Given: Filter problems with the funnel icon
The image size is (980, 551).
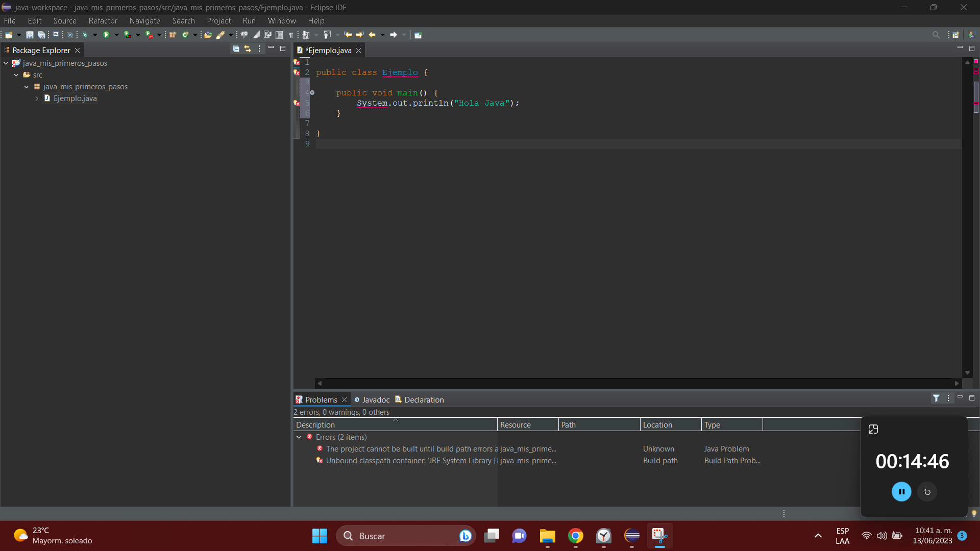Looking at the screenshot, I should (x=936, y=398).
